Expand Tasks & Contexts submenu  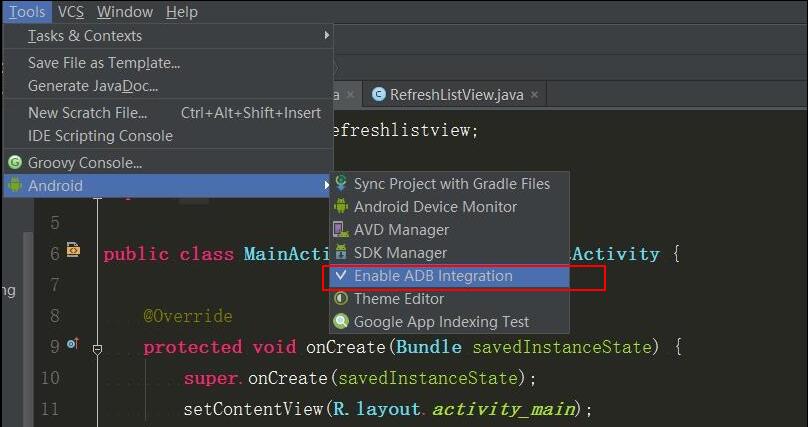[x=169, y=36]
